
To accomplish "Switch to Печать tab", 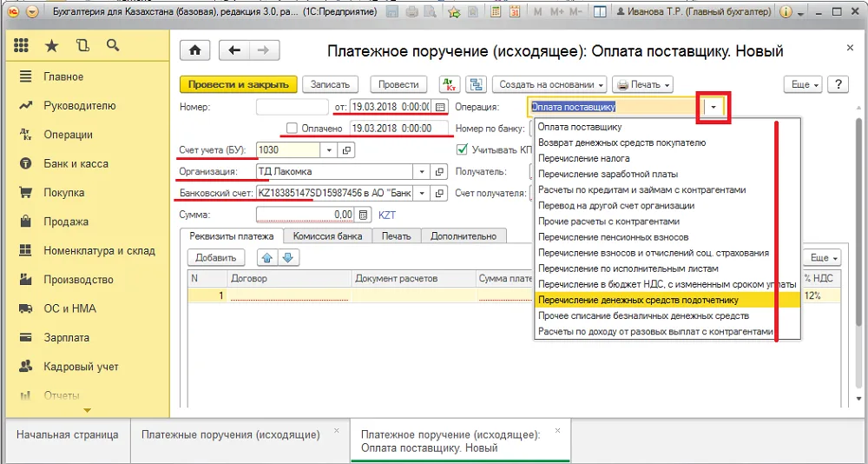I will click(x=397, y=236).
